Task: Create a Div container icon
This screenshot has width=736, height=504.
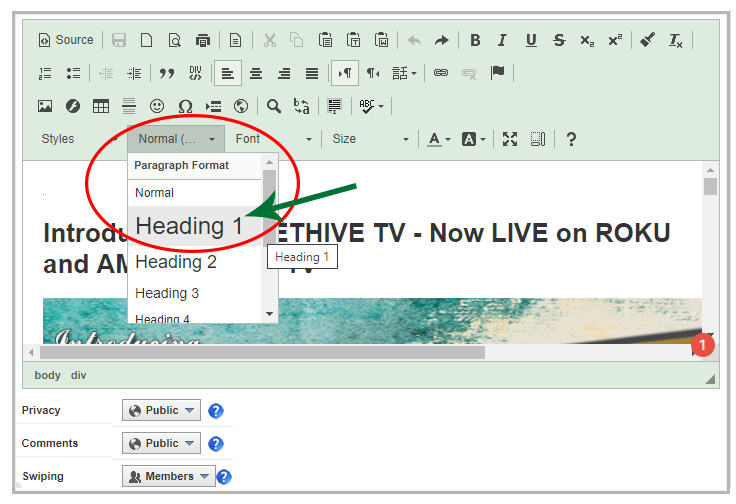Action: click(195, 73)
